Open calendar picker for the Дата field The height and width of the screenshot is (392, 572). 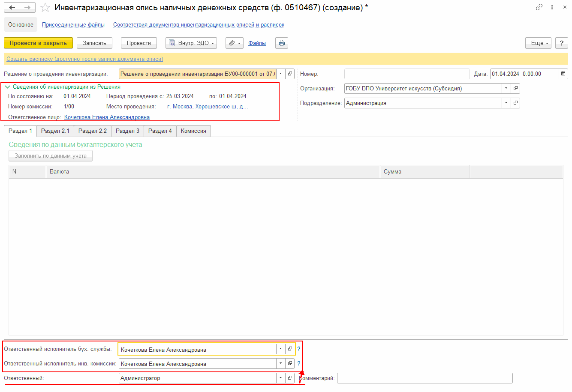[x=563, y=74]
